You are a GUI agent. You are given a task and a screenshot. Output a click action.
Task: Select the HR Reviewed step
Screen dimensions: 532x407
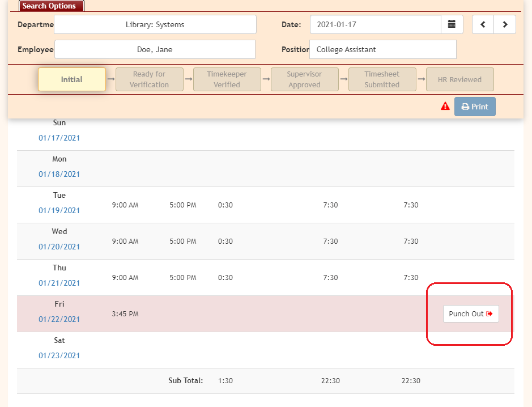click(459, 79)
